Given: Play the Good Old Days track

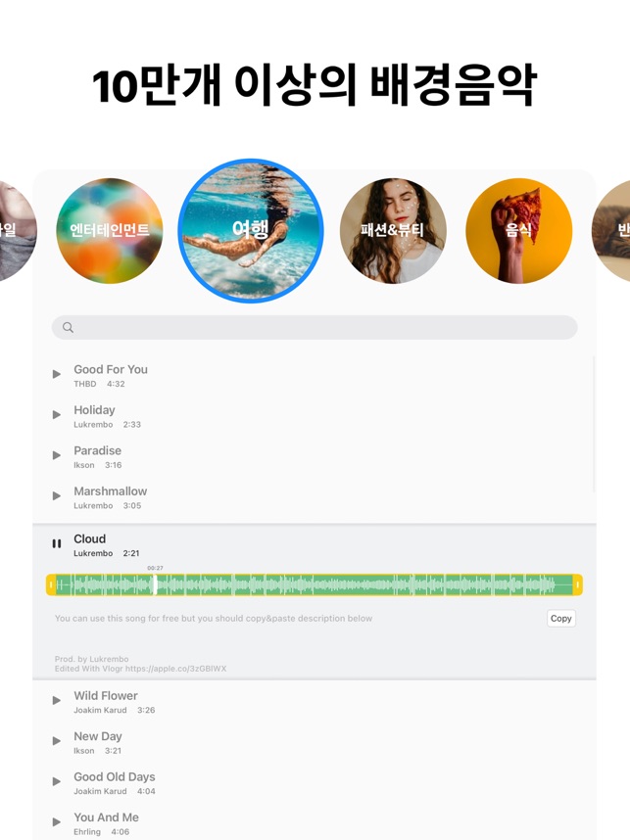Looking at the screenshot, I should (x=56, y=781).
